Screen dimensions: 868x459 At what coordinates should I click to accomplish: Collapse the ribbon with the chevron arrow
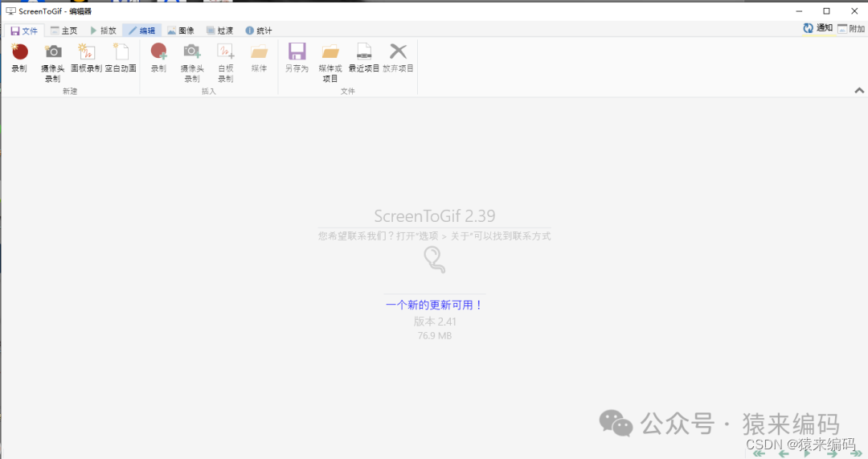[x=859, y=90]
